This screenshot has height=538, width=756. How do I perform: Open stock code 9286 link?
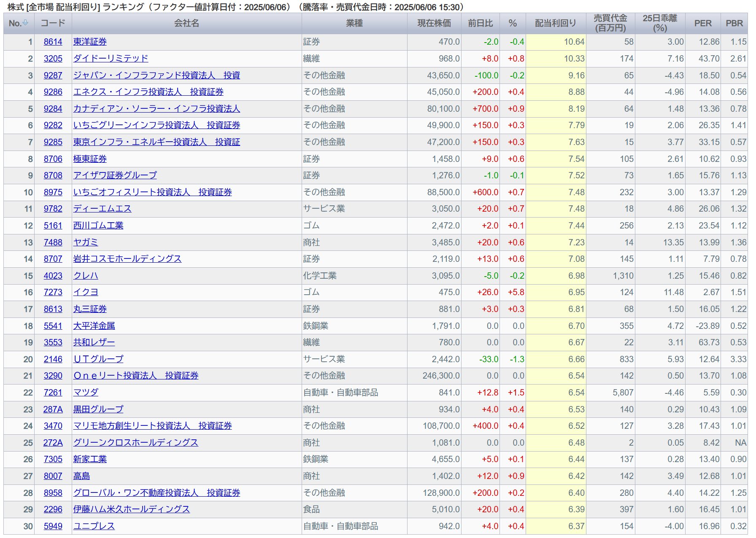pos(53,92)
